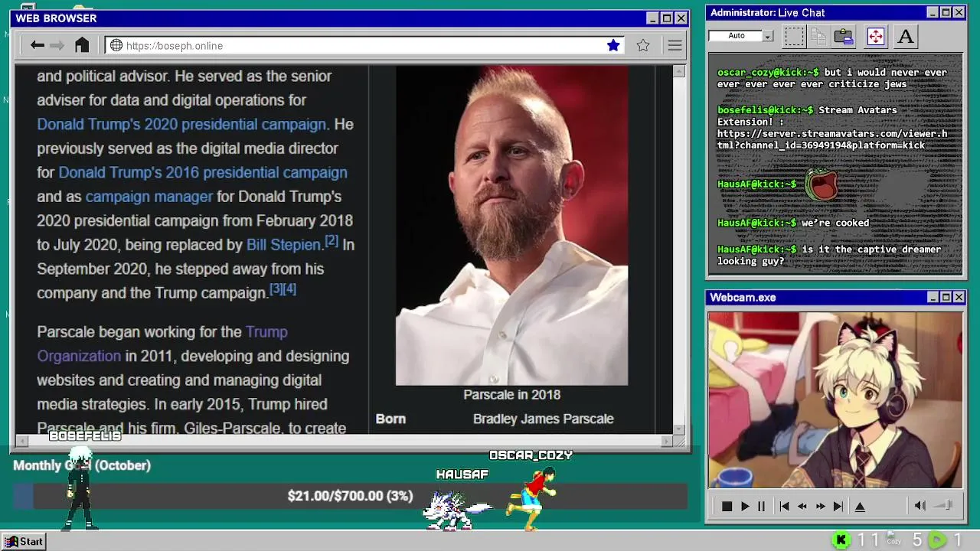Click the browser horizontal scrollbar right arrow

click(x=667, y=441)
